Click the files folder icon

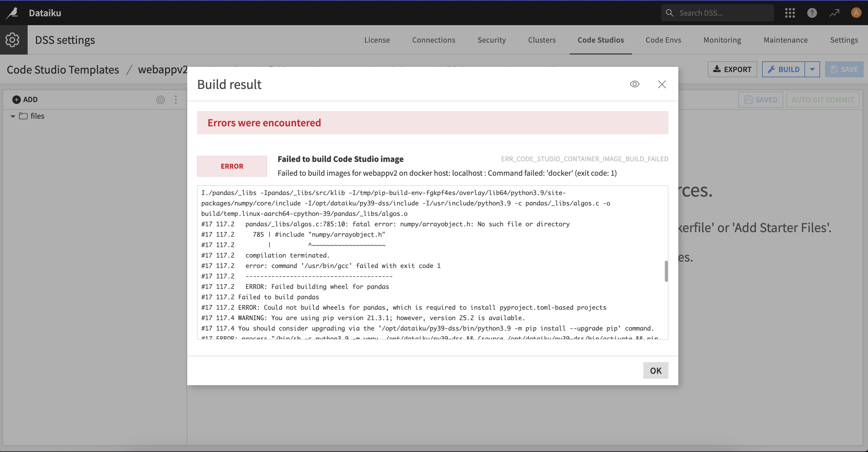(x=23, y=116)
